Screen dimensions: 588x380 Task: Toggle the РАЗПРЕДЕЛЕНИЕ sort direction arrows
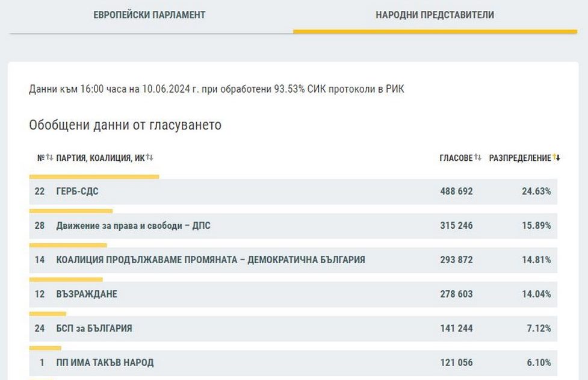pyautogui.click(x=557, y=158)
